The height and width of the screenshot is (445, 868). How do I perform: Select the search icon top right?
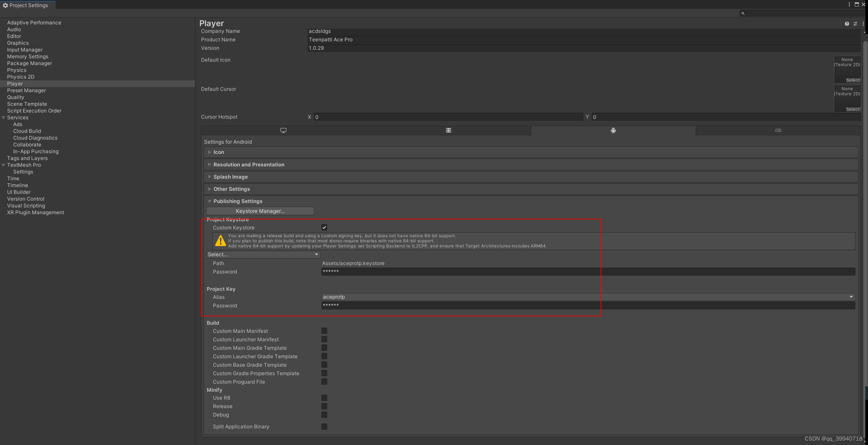click(x=743, y=13)
